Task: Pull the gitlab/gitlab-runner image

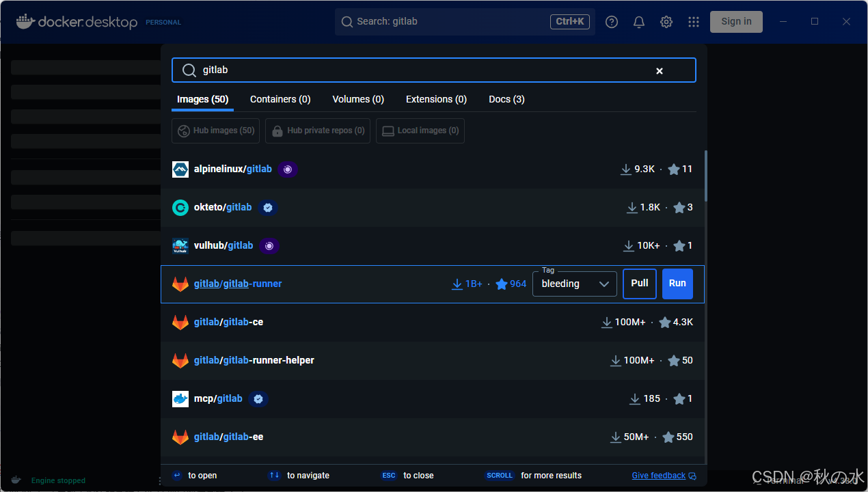Action: 640,284
